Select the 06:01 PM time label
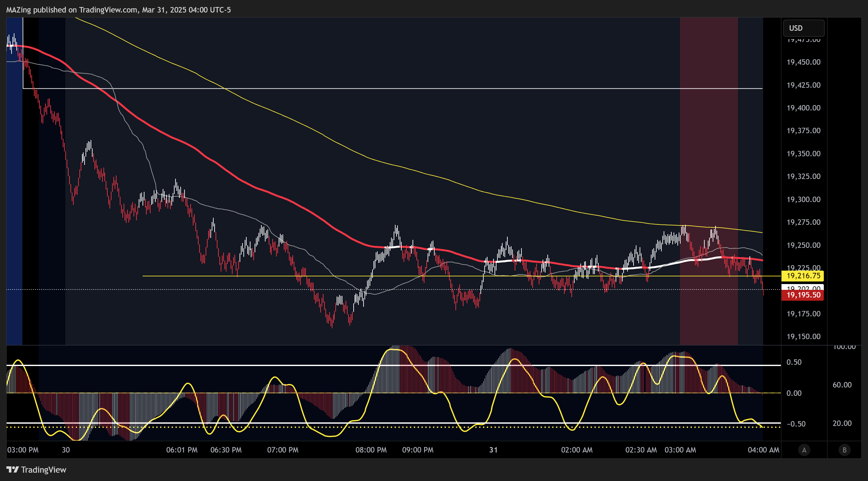This screenshot has height=481, width=868. click(x=182, y=450)
